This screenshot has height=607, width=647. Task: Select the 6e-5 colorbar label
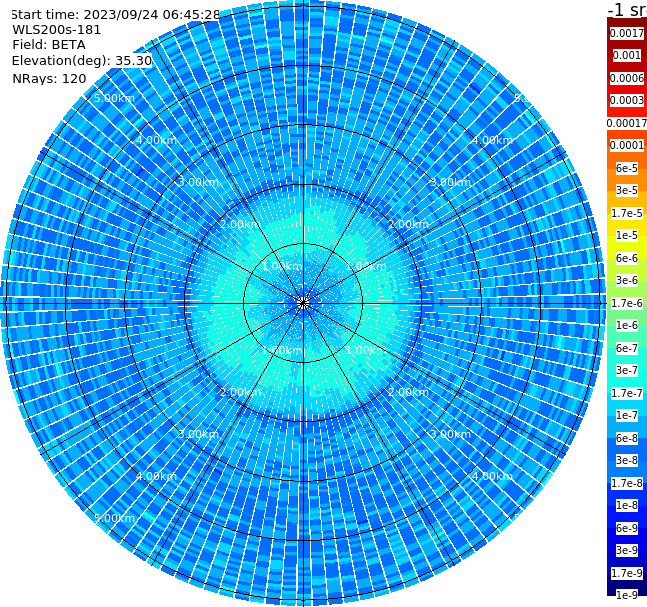[x=627, y=168]
